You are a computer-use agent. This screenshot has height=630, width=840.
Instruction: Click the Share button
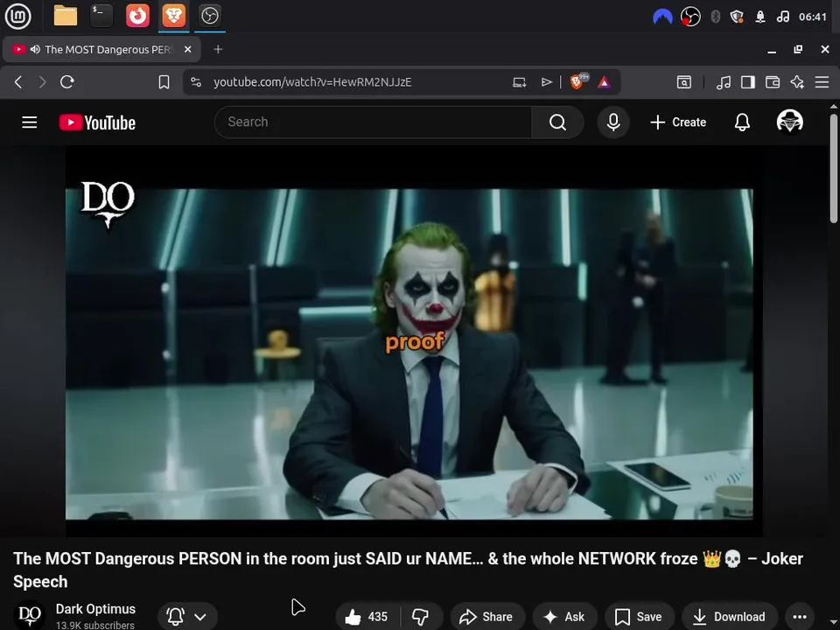[487, 617]
